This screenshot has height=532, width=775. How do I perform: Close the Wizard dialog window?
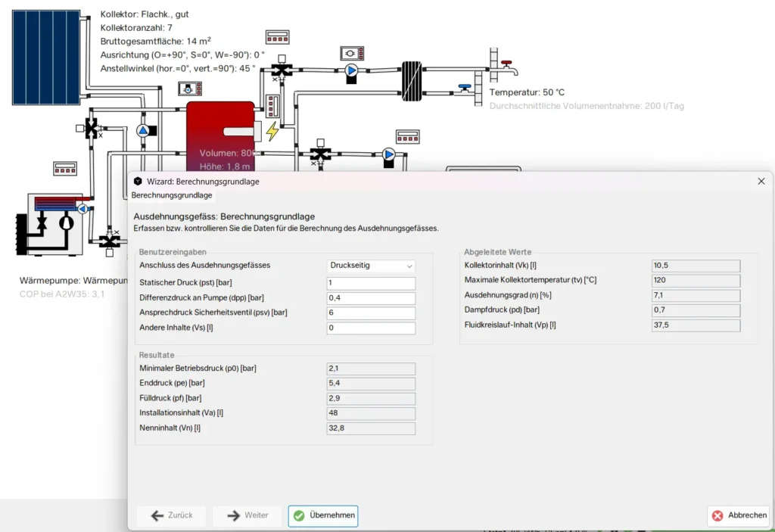761,182
